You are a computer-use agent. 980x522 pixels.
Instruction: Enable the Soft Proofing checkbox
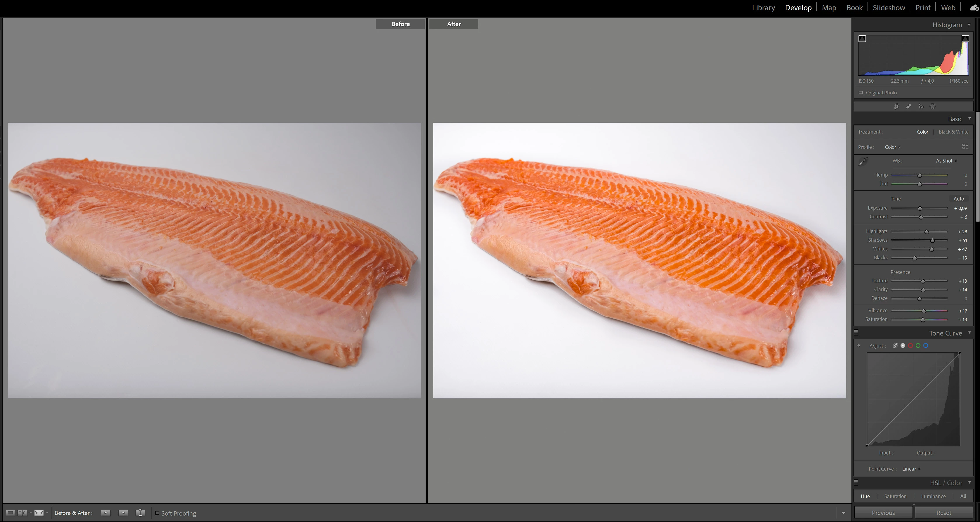click(x=157, y=513)
